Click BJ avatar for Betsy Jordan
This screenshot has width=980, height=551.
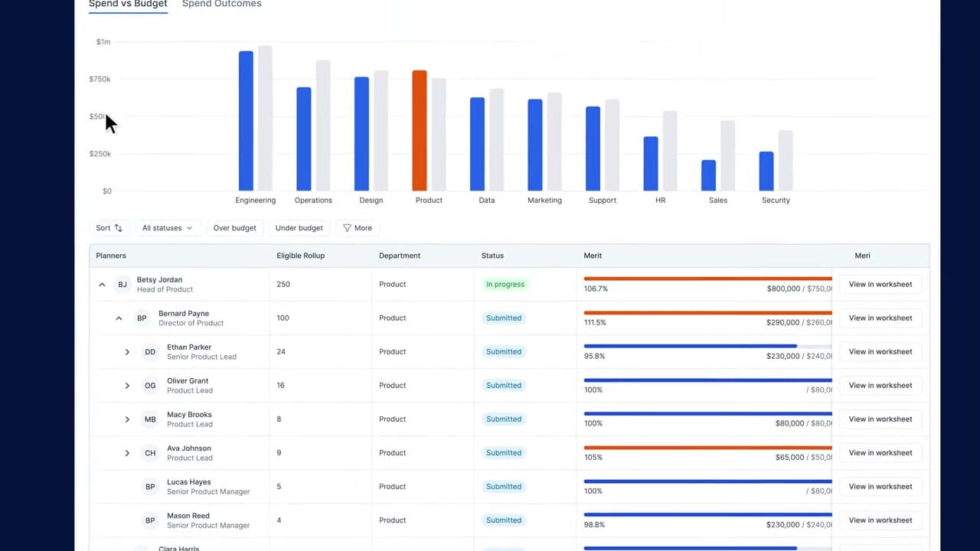pyautogui.click(x=122, y=285)
